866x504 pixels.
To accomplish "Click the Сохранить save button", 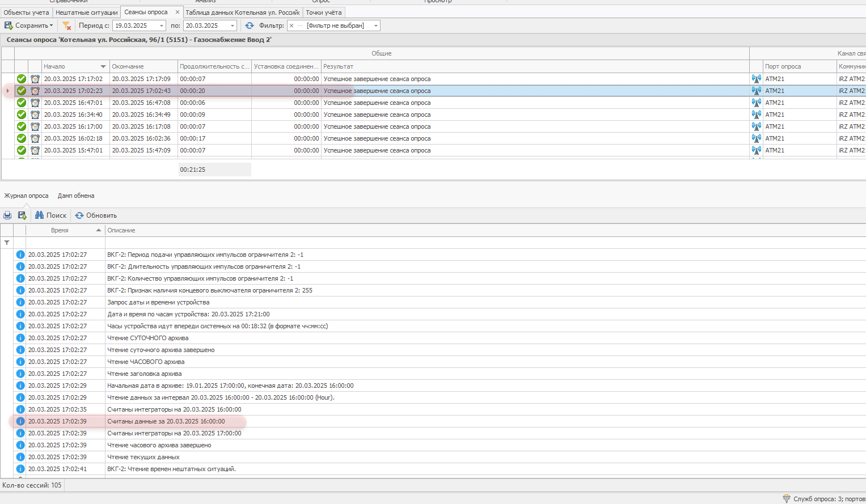I will (x=27, y=26).
